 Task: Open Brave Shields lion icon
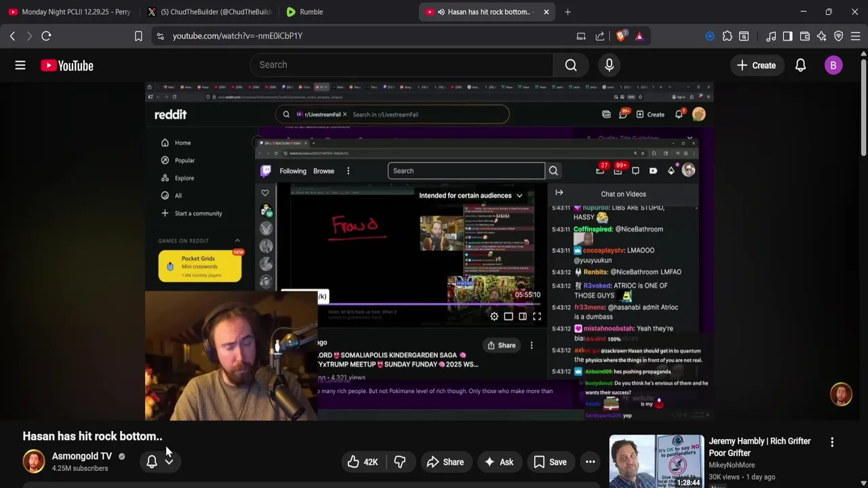620,36
